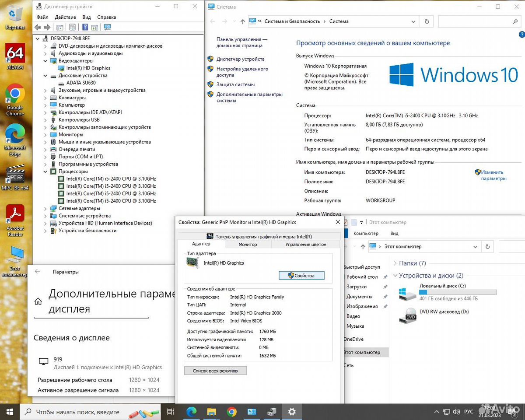This screenshot has width=525, height=420.
Task: Click up arrow in Система window navigation
Action: click(243, 21)
